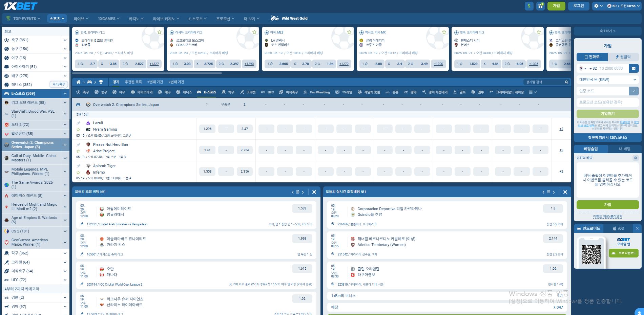Open language and time KR dropdown
Viewport: 644px width, 315px height.
pos(624,6)
